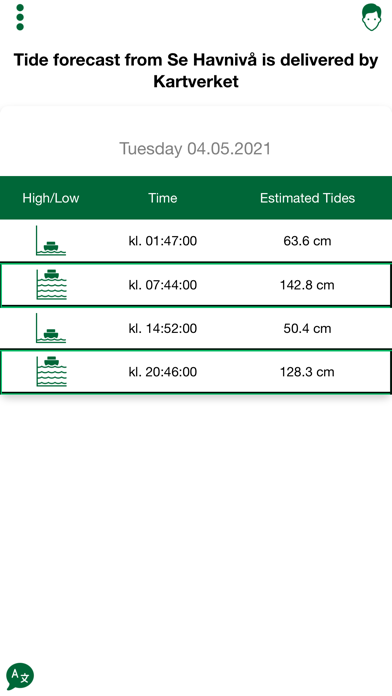Open the three-dot menu
This screenshot has width=392, height=696.
[20, 17]
